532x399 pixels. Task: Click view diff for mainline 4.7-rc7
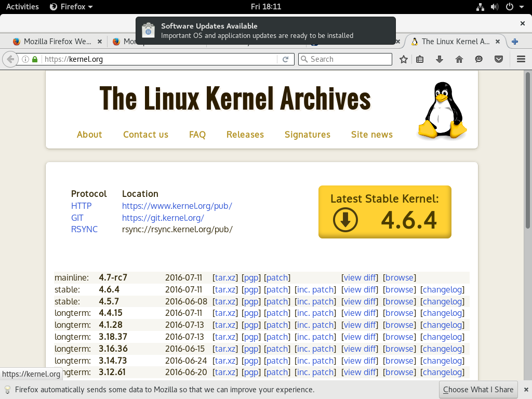point(360,277)
